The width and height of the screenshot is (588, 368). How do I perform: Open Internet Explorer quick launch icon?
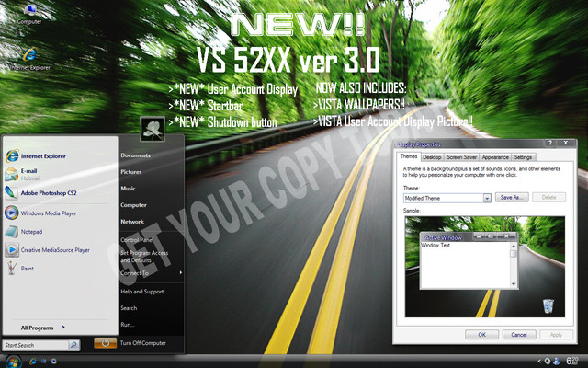33,361
